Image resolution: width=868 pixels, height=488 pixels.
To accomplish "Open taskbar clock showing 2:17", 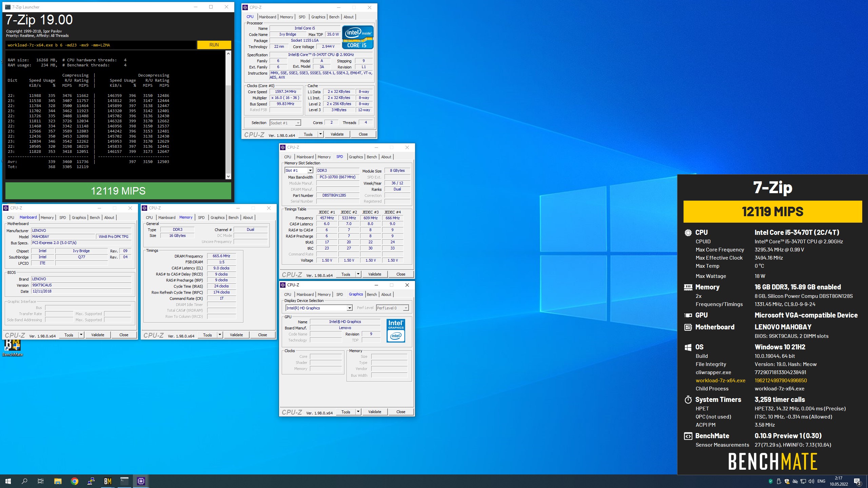I will coord(839,481).
